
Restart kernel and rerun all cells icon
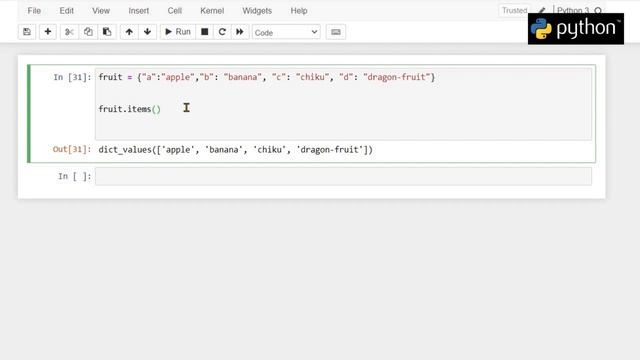coord(240,32)
